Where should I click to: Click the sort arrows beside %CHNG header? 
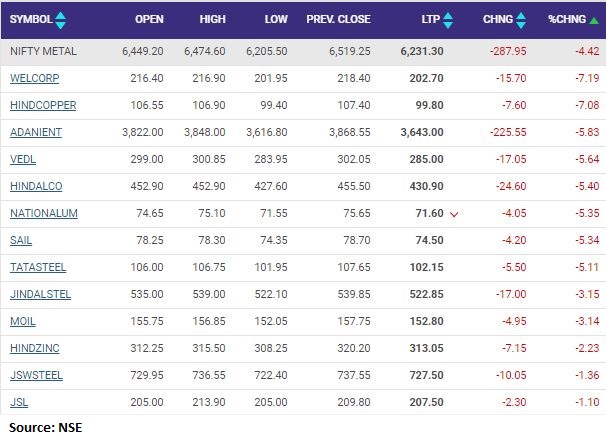click(x=594, y=20)
